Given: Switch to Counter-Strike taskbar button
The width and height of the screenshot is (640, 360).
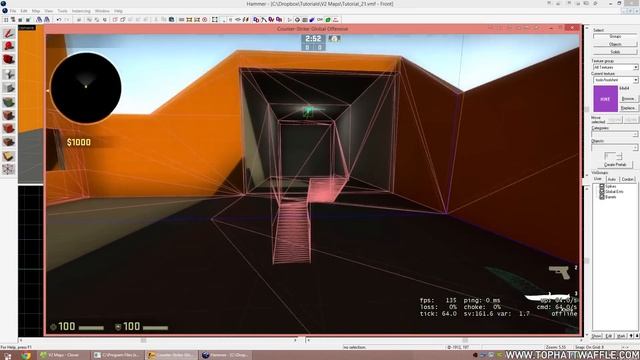Looking at the screenshot, I should coord(171,355).
